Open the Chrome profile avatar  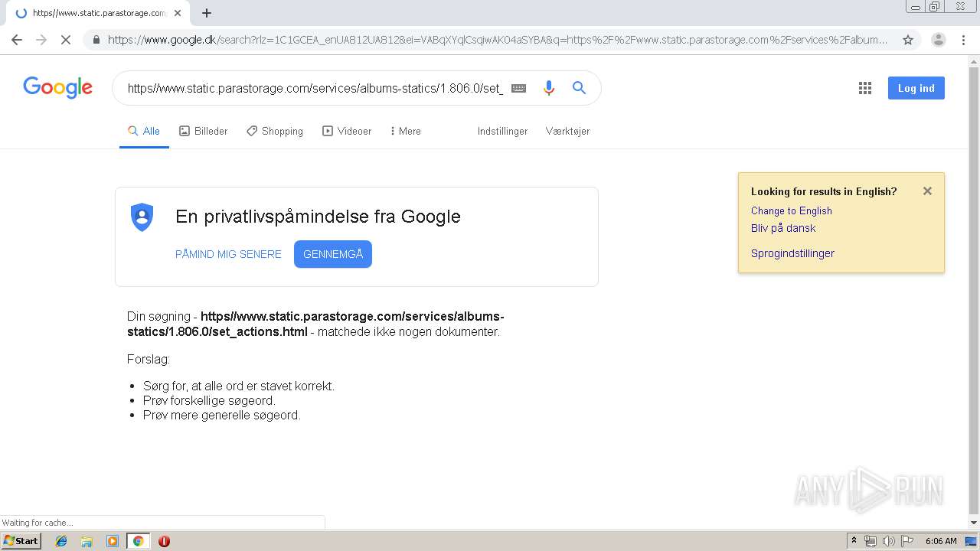point(939,40)
